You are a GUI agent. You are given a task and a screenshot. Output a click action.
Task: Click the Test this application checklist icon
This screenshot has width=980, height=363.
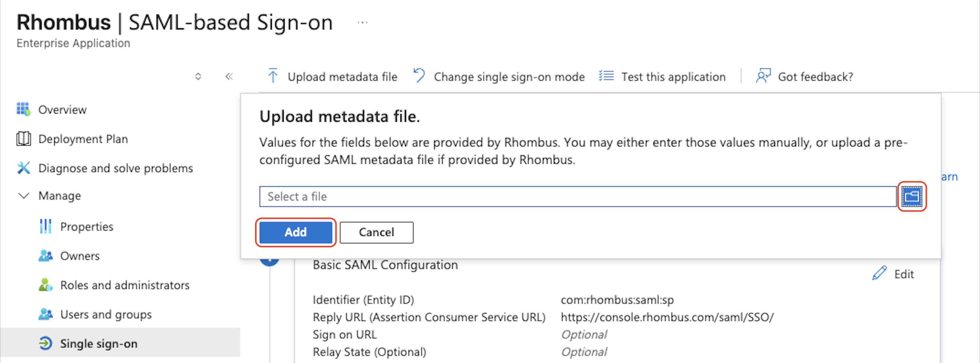click(x=606, y=76)
